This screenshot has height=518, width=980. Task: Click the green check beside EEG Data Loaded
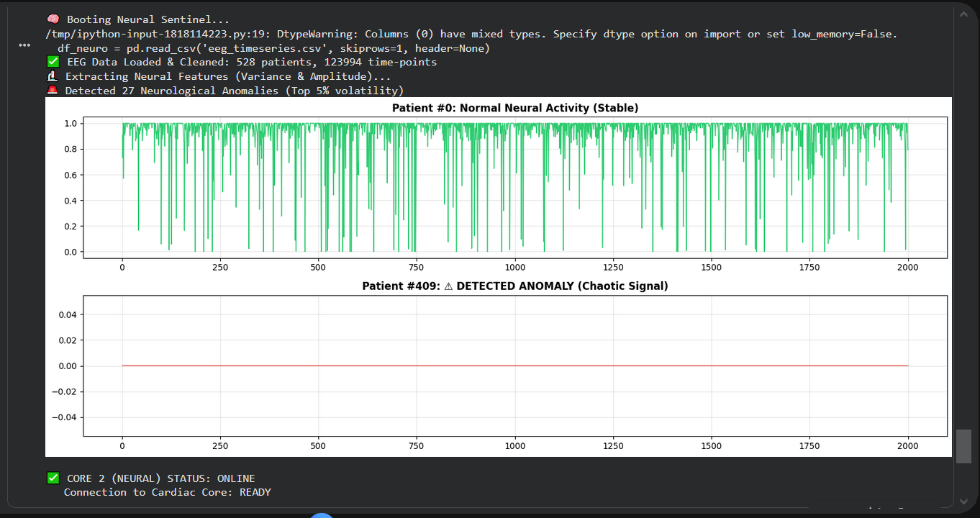coord(53,62)
